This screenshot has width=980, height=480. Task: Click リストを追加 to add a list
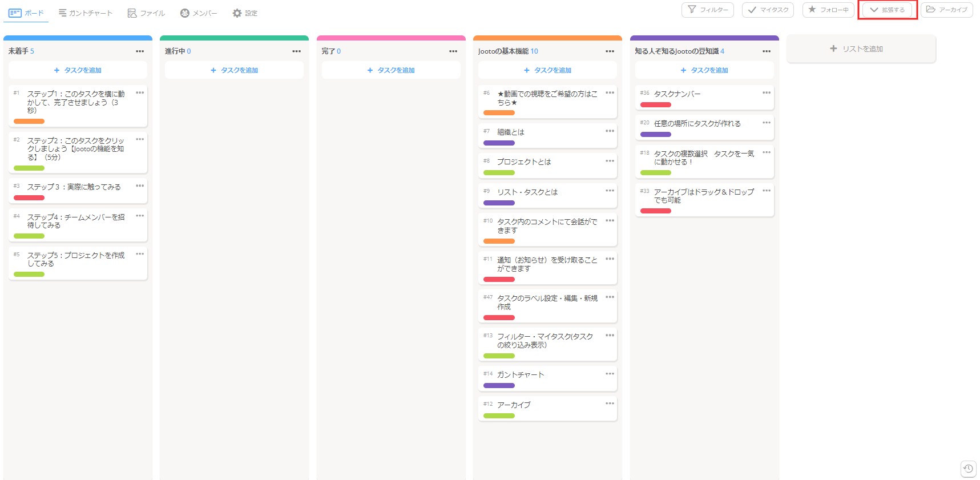pos(861,49)
